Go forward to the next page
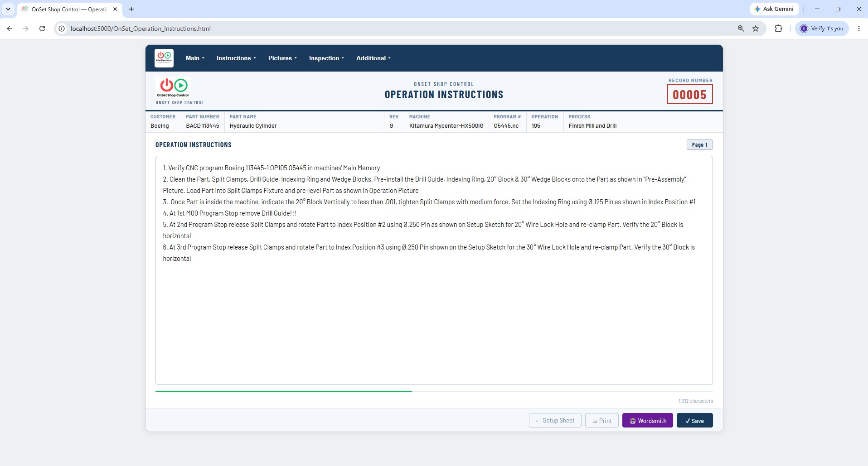This screenshot has width=868, height=466. click(26, 29)
